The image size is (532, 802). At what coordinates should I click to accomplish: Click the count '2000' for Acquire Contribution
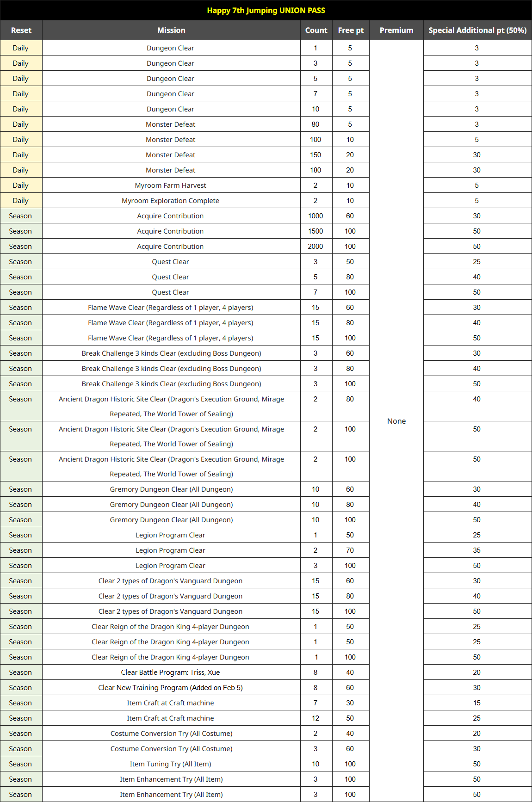[315, 247]
